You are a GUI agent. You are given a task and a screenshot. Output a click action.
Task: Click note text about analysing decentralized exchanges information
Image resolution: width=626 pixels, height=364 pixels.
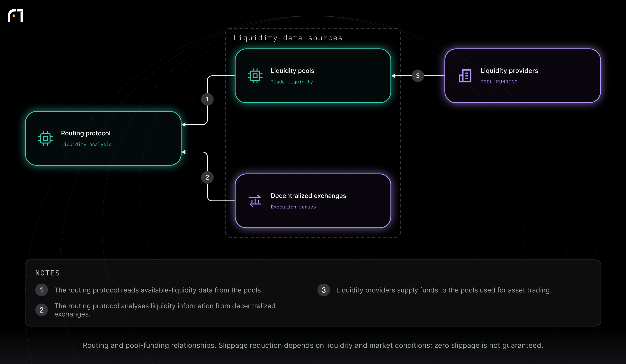[x=165, y=310]
